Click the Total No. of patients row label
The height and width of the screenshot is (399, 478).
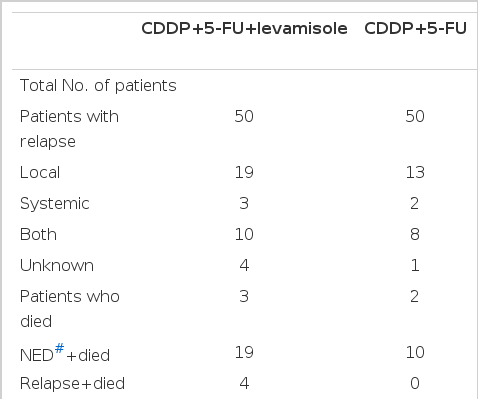98,86
